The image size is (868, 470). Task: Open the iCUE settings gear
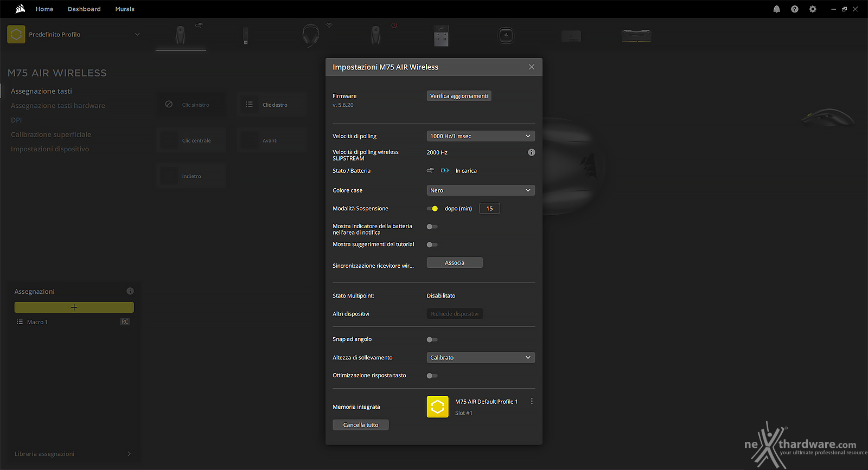click(x=813, y=9)
